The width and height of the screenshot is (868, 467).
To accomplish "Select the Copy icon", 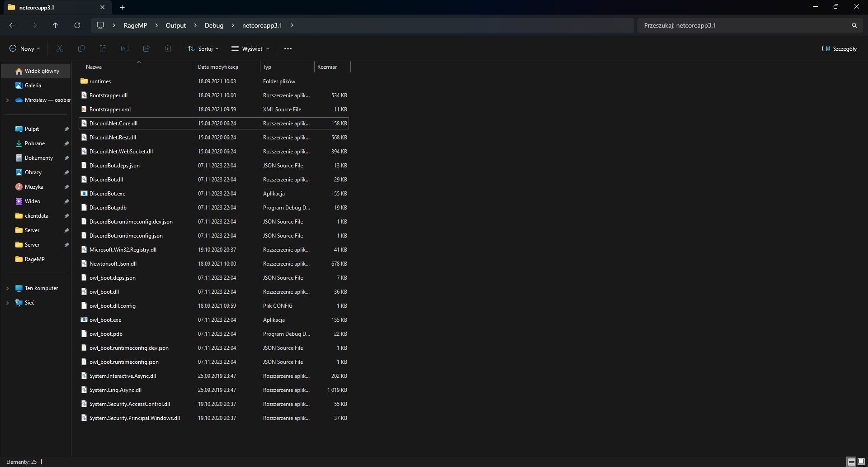I will click(x=81, y=48).
